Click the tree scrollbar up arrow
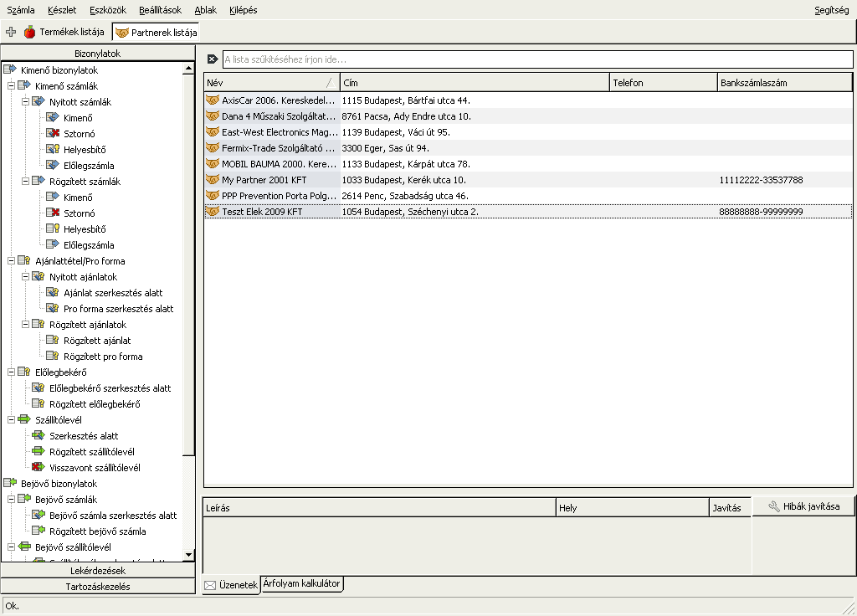This screenshot has width=857, height=616. 188,69
